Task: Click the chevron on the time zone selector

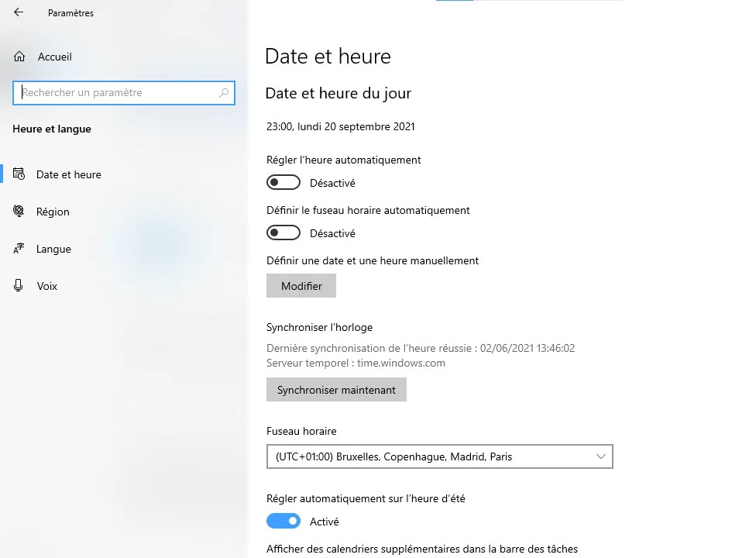Action: [x=601, y=456]
